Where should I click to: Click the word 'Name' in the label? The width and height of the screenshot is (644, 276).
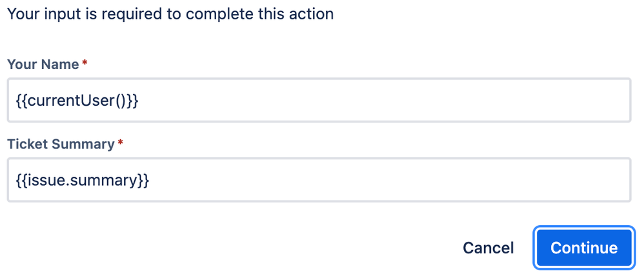point(61,64)
